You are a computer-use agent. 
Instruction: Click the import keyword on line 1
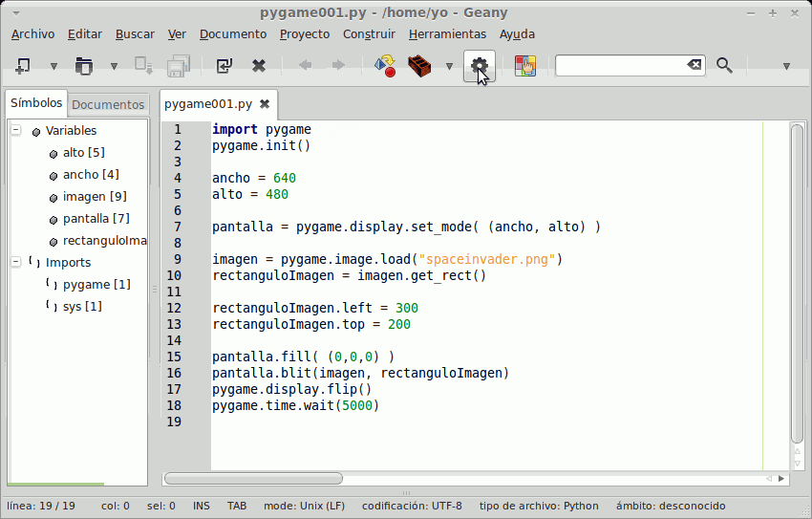(x=235, y=129)
